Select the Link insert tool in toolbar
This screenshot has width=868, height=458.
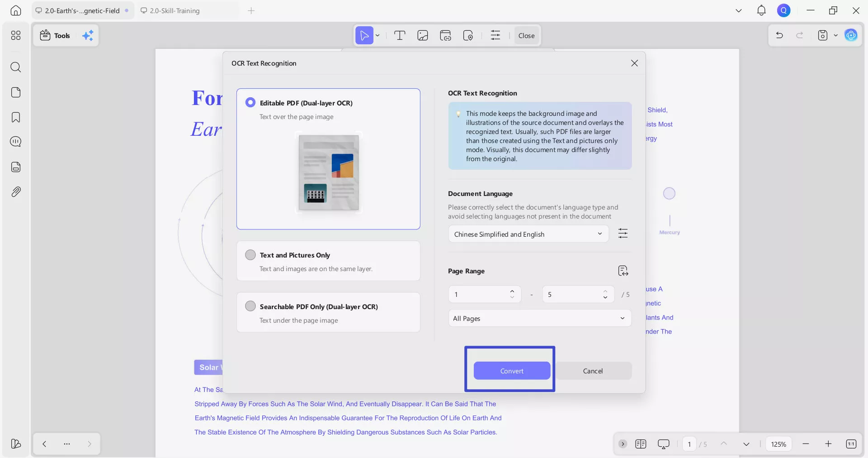[x=445, y=35]
